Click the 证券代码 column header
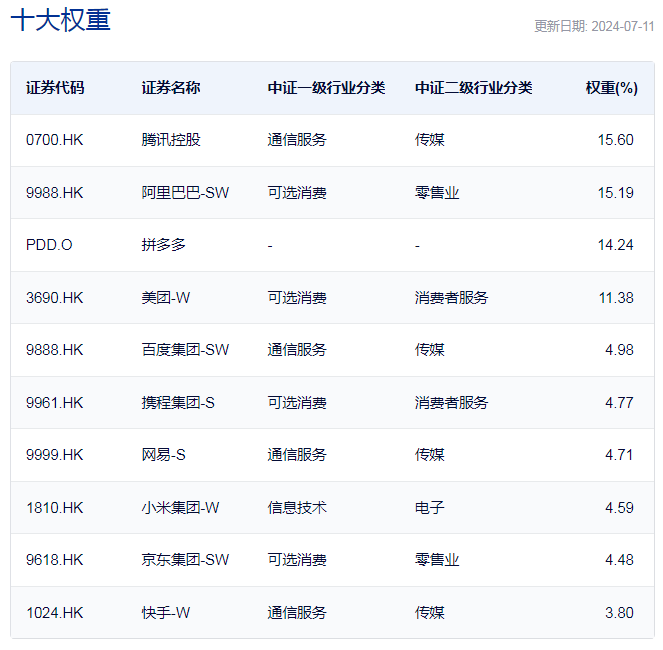The image size is (663, 650). [x=55, y=88]
